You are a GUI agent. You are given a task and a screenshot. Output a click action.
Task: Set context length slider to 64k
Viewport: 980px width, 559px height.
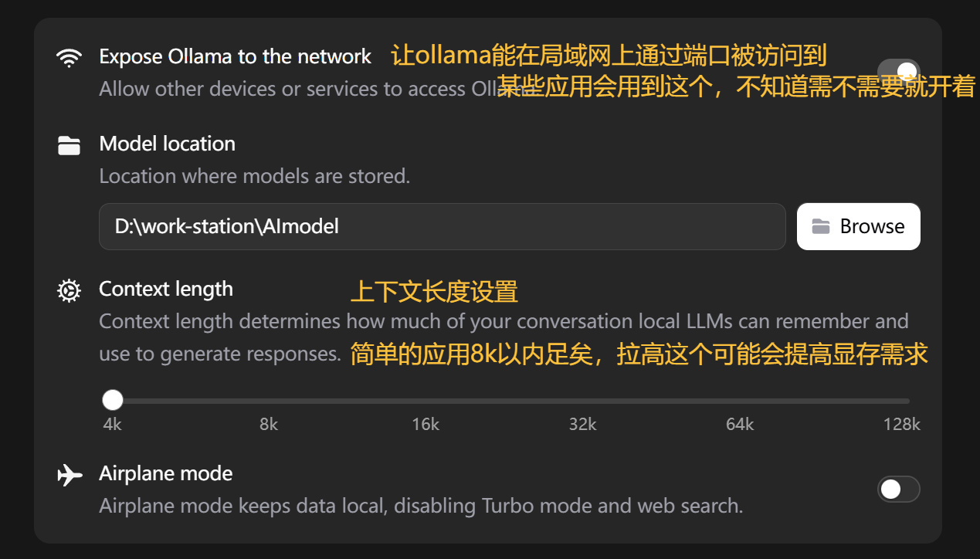pyautogui.click(x=740, y=401)
